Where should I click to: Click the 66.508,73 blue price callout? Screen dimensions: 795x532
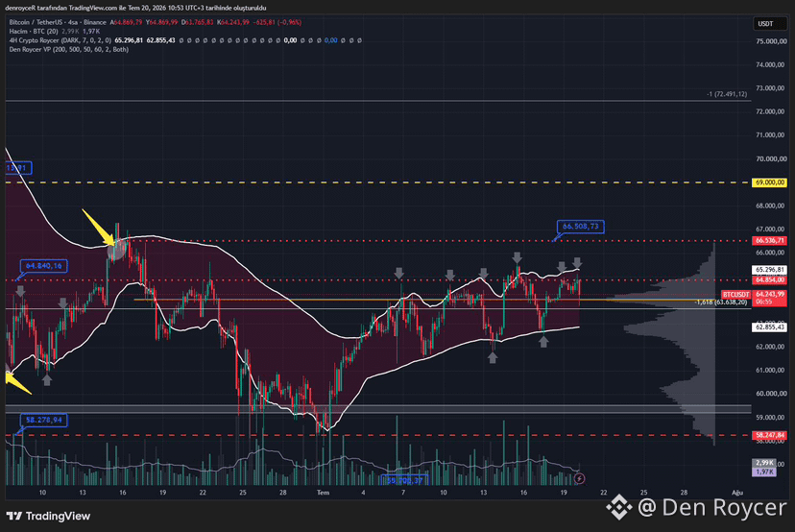[581, 227]
